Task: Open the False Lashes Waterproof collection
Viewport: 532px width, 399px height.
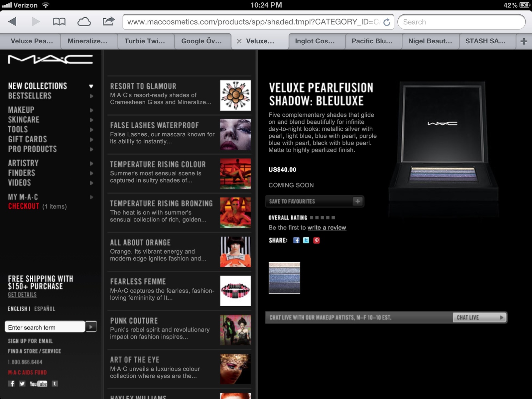Action: [180, 134]
